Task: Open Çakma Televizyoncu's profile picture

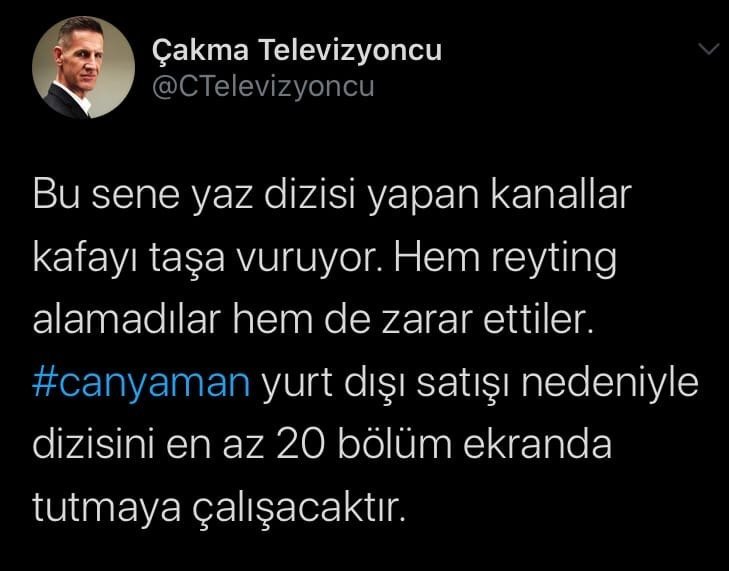Action: click(84, 67)
